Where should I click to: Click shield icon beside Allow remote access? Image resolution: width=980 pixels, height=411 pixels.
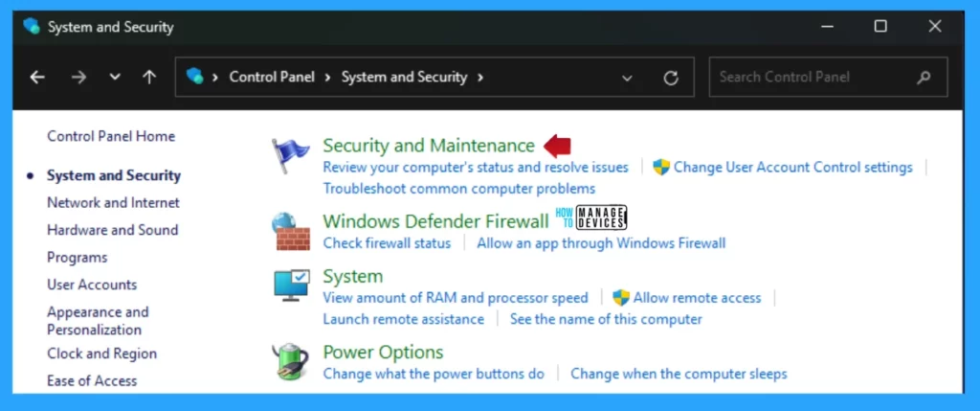pos(620,298)
